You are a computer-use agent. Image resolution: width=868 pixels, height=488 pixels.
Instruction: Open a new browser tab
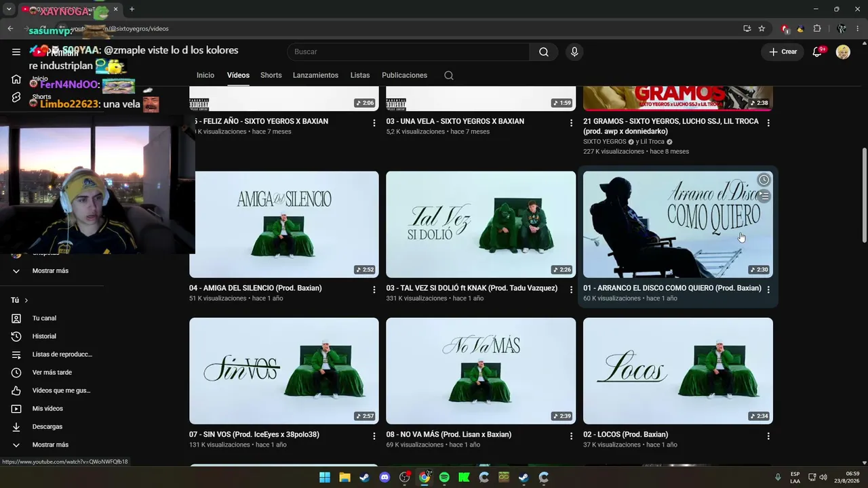click(132, 9)
